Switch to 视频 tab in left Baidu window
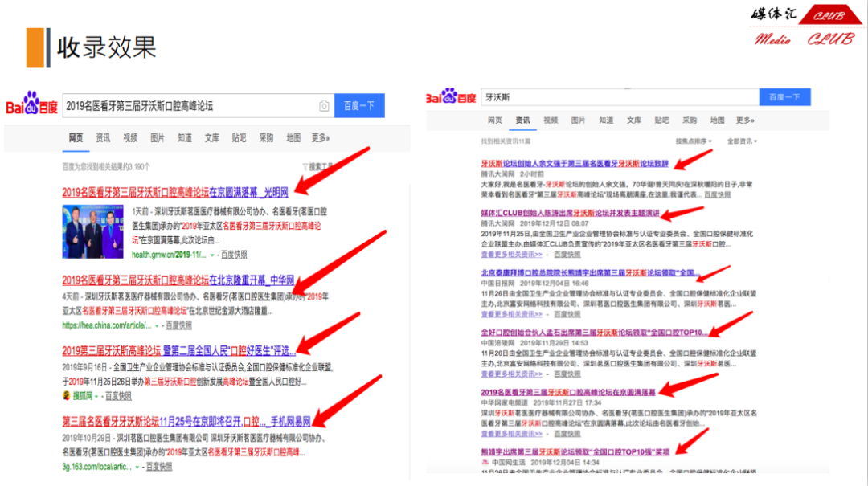This screenshot has height=486, width=868. point(130,137)
